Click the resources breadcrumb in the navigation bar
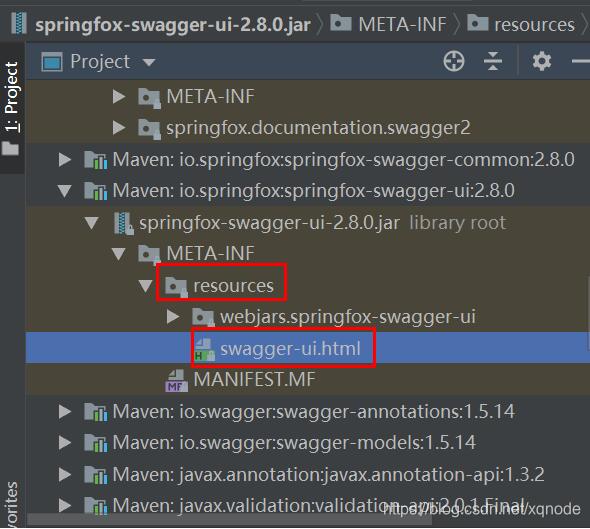This screenshot has height=529, width=590. coord(534,25)
